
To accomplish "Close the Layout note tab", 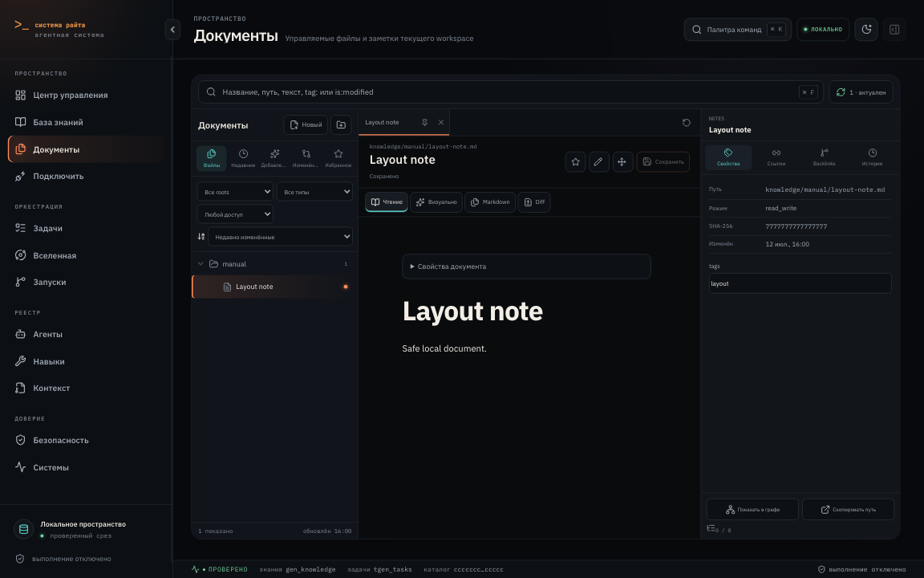I will [441, 122].
